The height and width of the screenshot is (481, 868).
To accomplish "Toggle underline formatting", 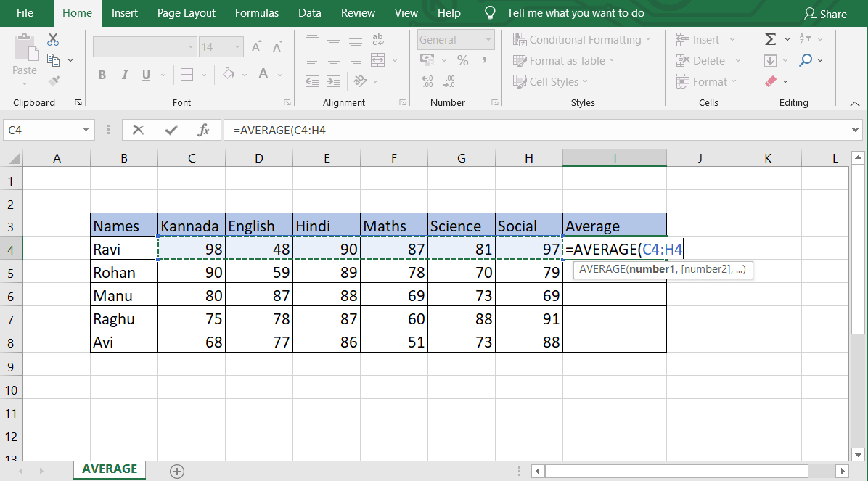I will (x=144, y=75).
